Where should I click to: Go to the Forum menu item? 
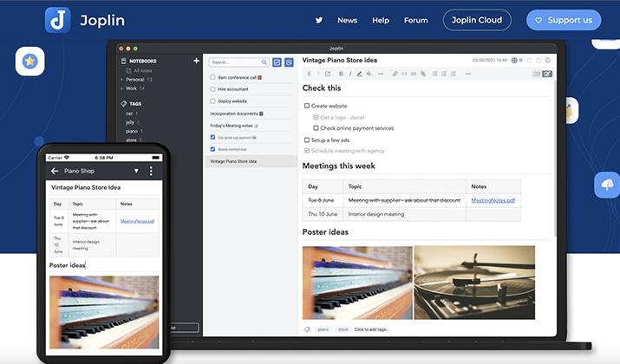click(415, 20)
